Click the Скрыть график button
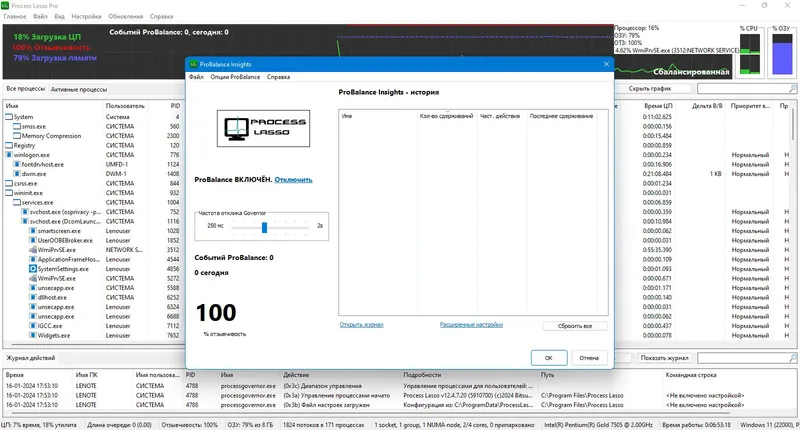Viewport: 800px width, 430px height. click(650, 89)
